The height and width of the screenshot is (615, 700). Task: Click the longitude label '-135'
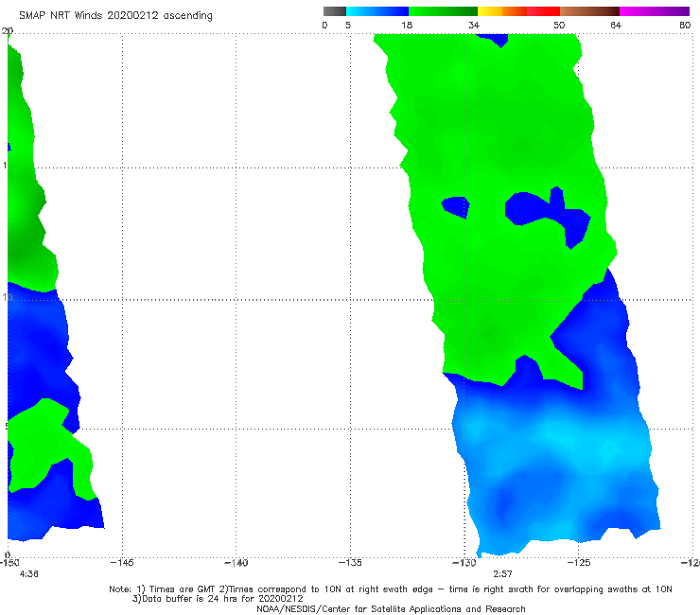tap(350, 563)
